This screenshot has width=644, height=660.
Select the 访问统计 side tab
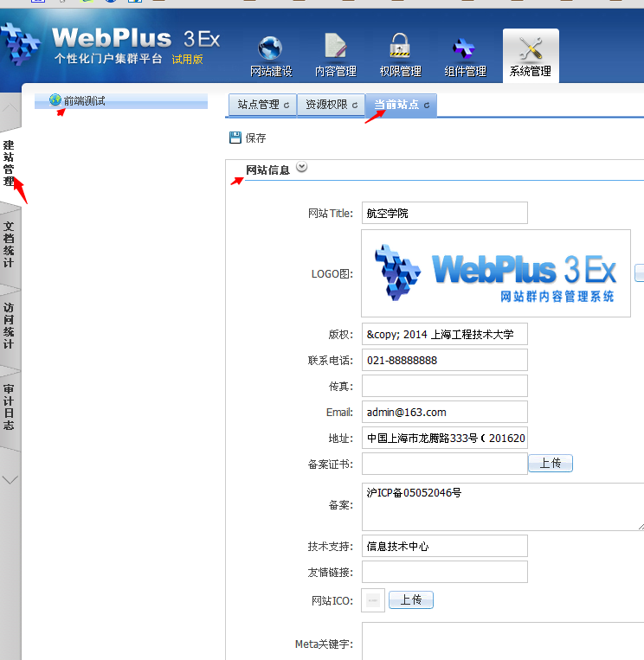tap(10, 325)
